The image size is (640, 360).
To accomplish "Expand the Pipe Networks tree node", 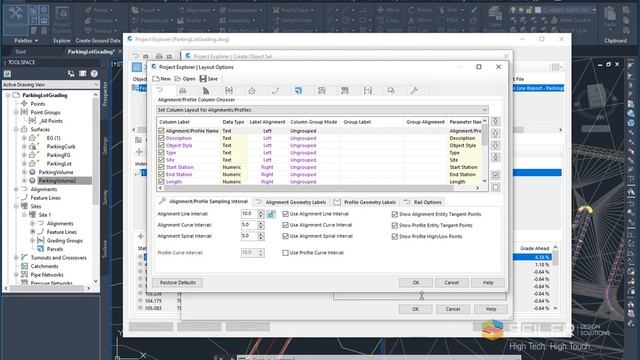I will [16, 275].
